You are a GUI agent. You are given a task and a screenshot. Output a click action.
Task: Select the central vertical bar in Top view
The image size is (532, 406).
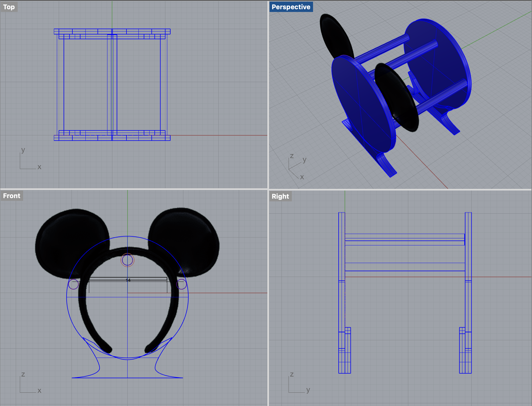tap(112, 84)
